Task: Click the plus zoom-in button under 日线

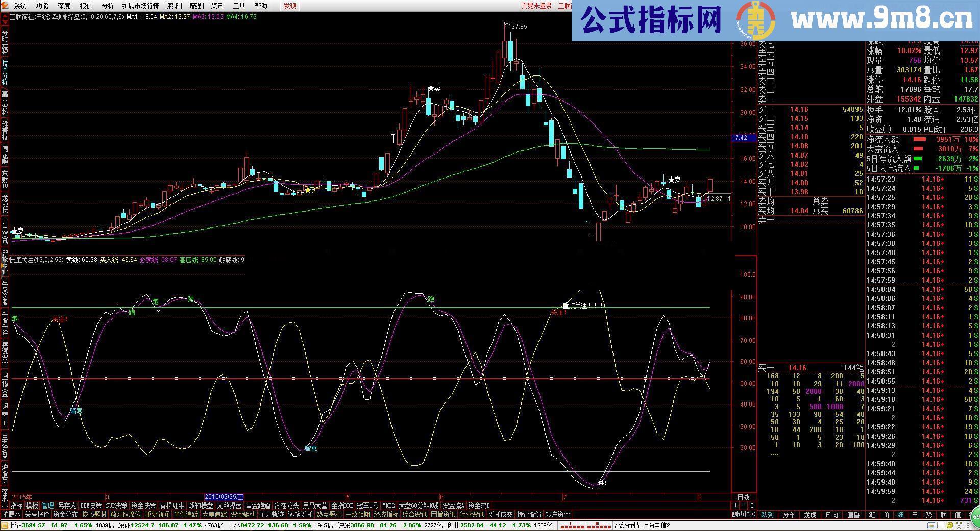Action: click(736, 505)
